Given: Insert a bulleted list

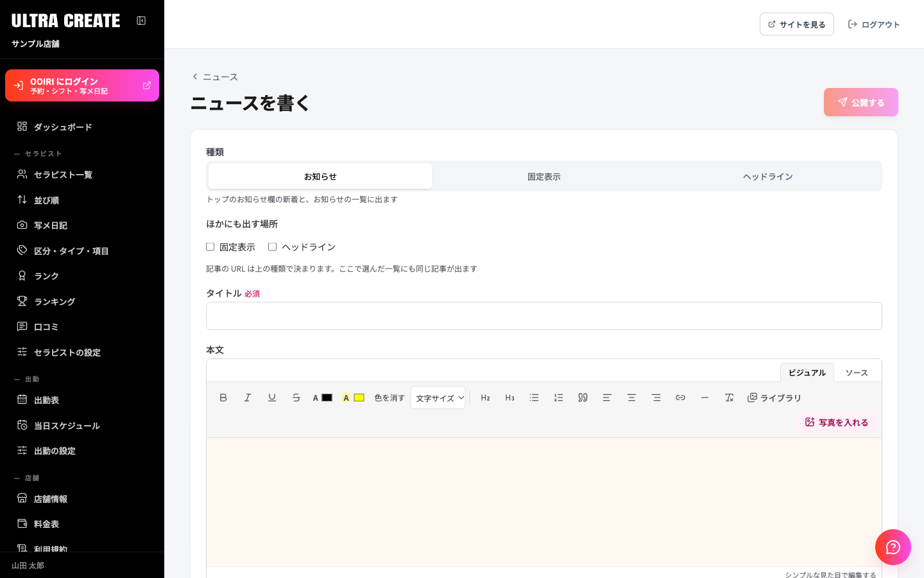Looking at the screenshot, I should click(x=535, y=398).
